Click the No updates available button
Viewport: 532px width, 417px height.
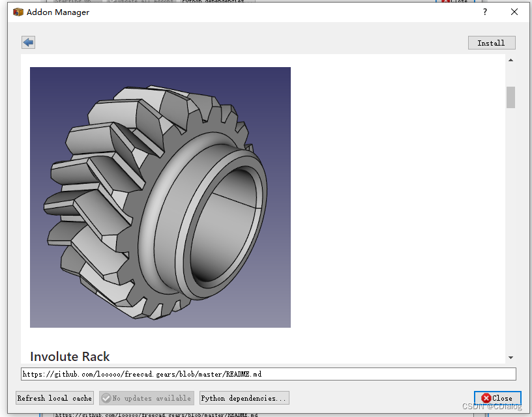[x=147, y=398]
